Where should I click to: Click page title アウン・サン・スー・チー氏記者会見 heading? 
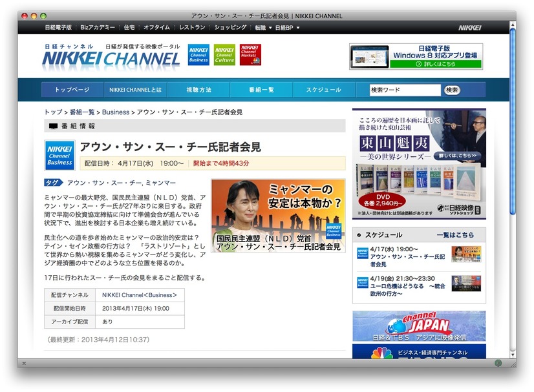(x=170, y=147)
